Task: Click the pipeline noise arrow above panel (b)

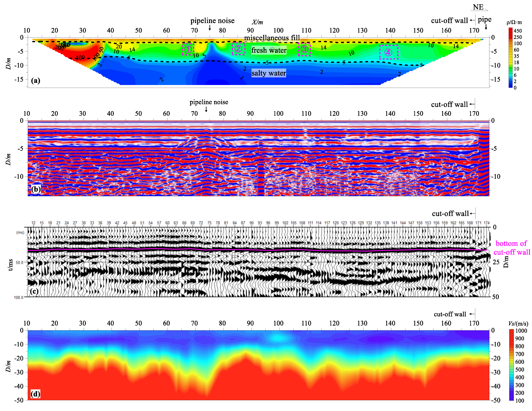Action: (206, 109)
